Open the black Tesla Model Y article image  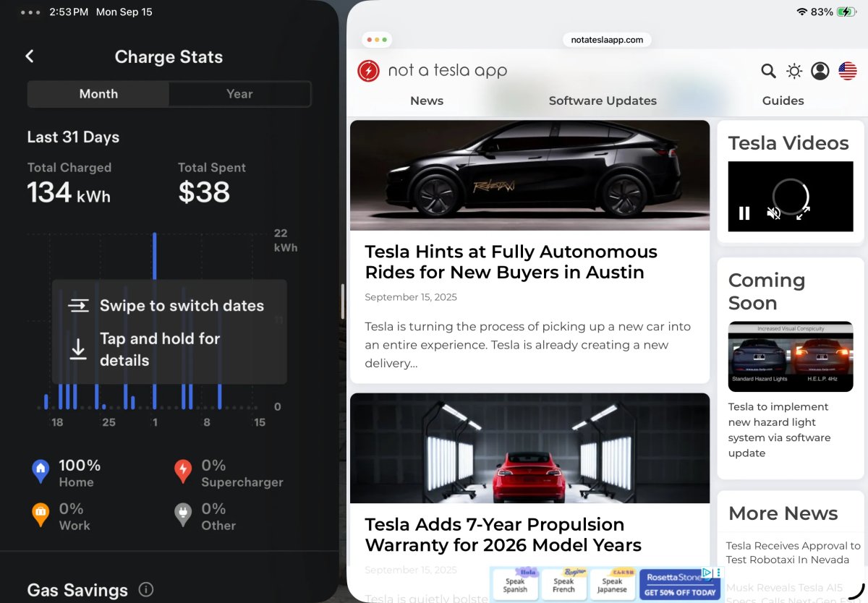point(529,175)
